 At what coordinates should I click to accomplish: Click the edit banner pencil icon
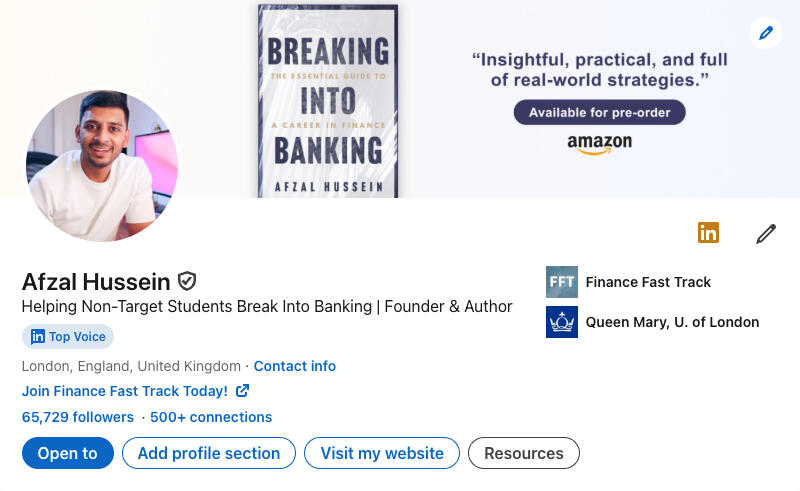(766, 33)
